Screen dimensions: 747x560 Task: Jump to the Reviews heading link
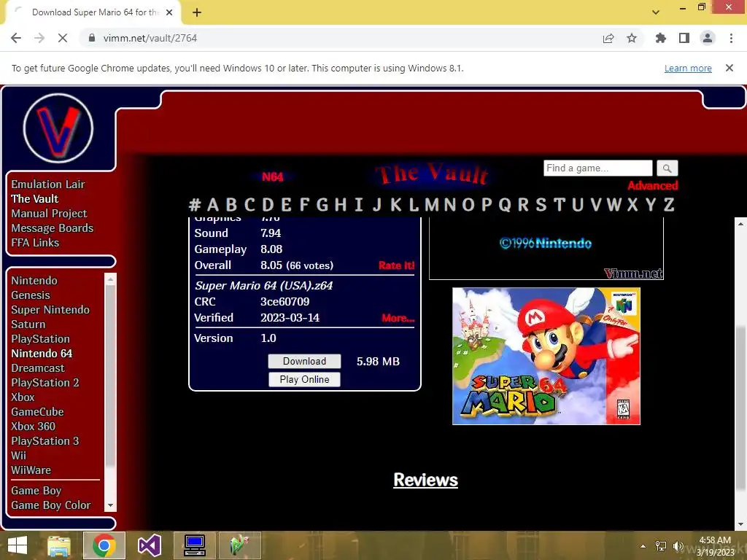click(425, 480)
